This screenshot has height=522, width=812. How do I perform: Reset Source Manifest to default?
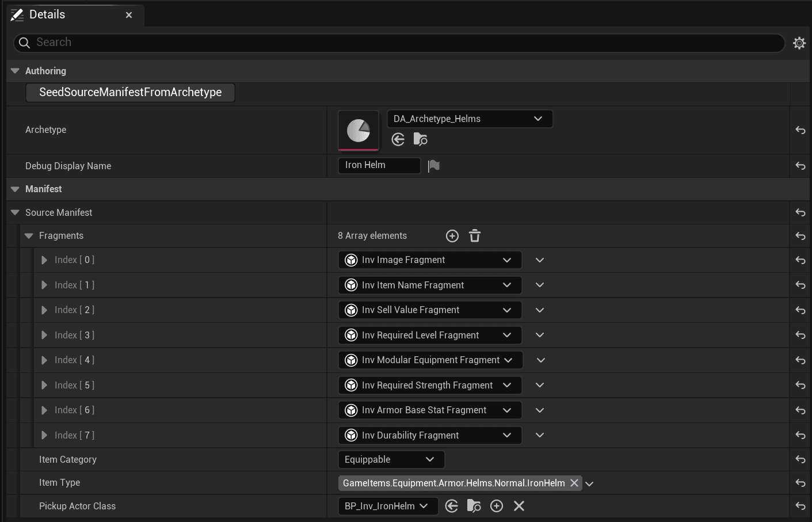[800, 212]
